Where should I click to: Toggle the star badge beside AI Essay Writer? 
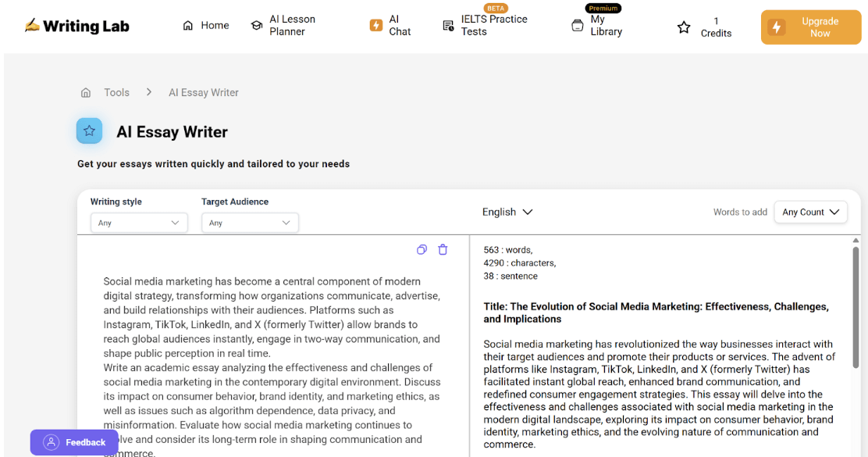coord(89,130)
